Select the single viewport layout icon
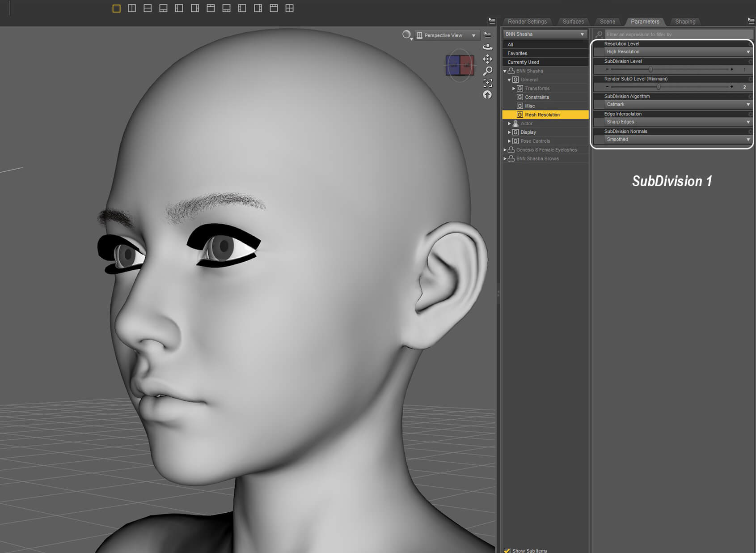Screen dimensions: 756x553 pos(116,9)
